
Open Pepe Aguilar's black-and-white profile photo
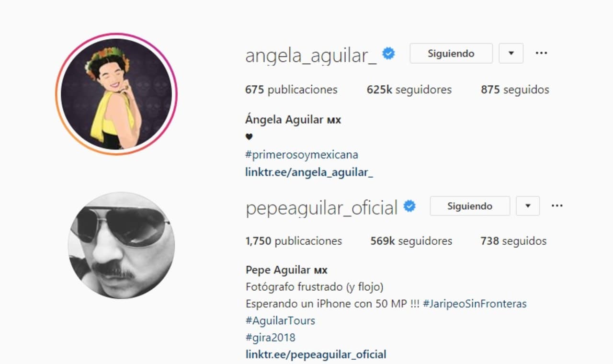pyautogui.click(x=121, y=245)
